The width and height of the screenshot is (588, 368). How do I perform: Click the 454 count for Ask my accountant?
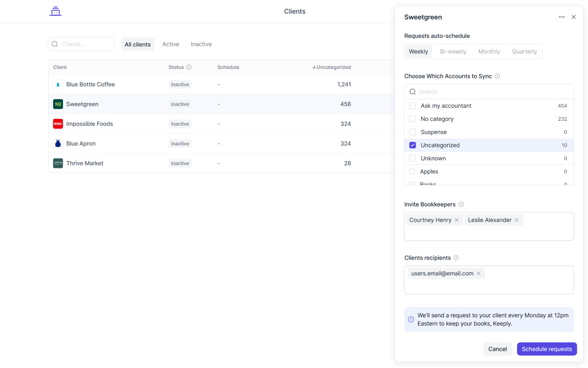[x=562, y=106]
